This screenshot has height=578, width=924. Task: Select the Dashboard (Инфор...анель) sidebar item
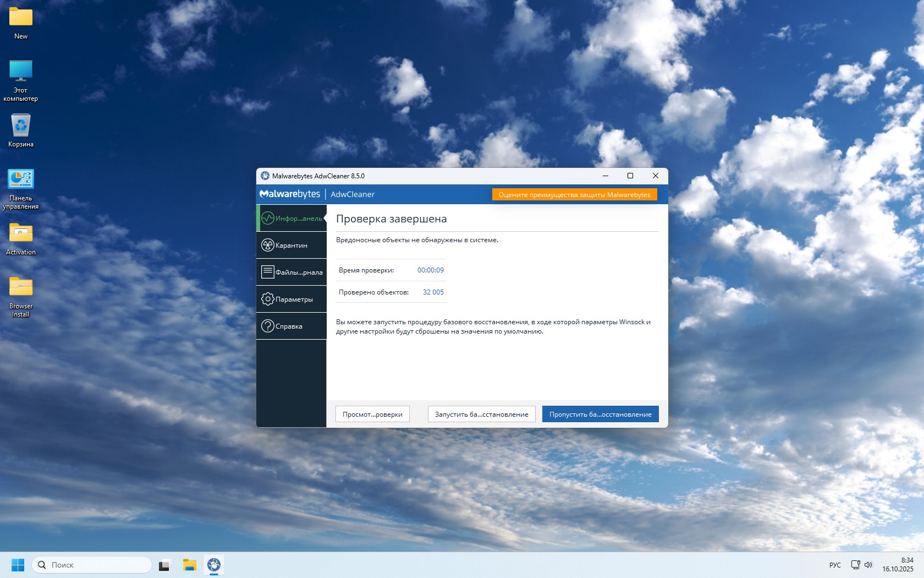click(291, 219)
